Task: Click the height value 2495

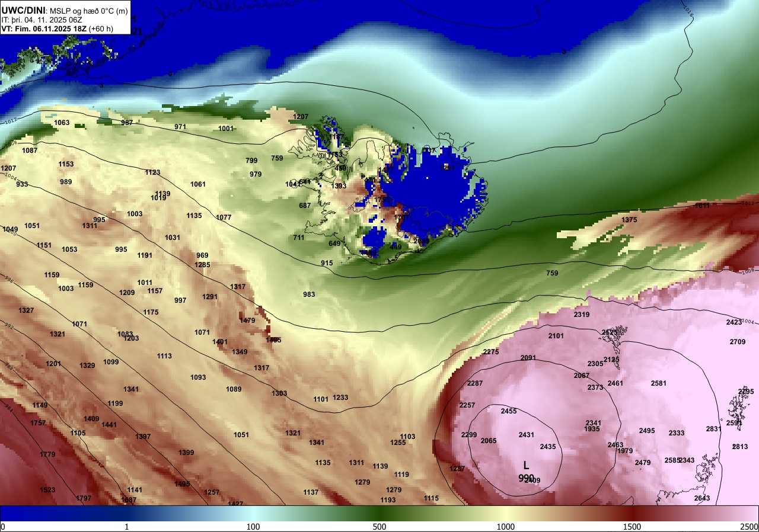Action: 647,431
